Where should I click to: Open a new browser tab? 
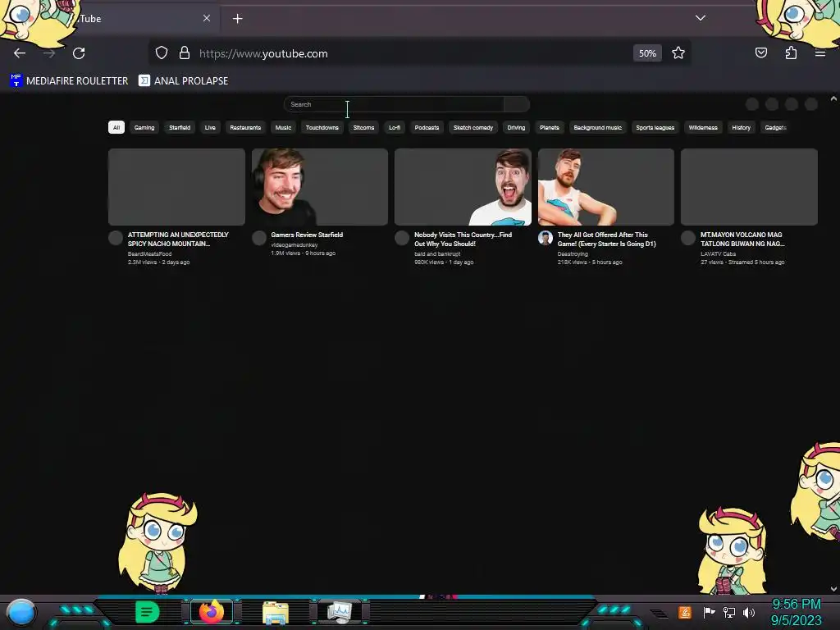[x=237, y=19]
